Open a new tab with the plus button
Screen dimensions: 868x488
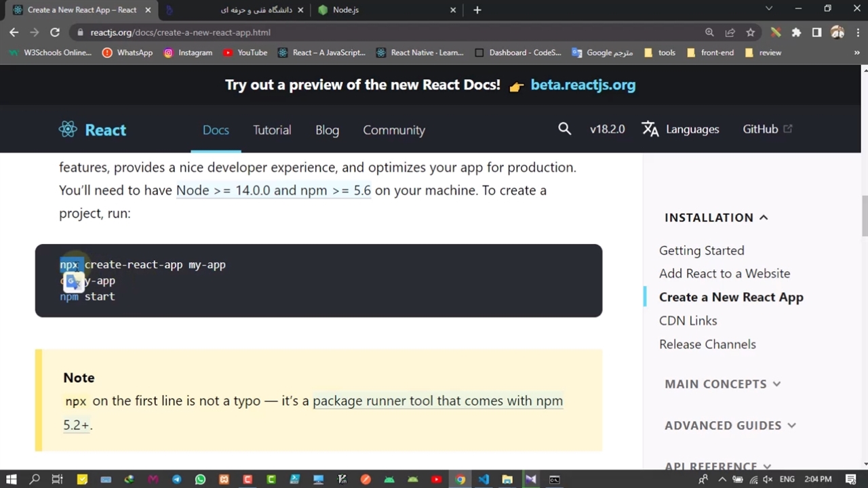pos(477,9)
